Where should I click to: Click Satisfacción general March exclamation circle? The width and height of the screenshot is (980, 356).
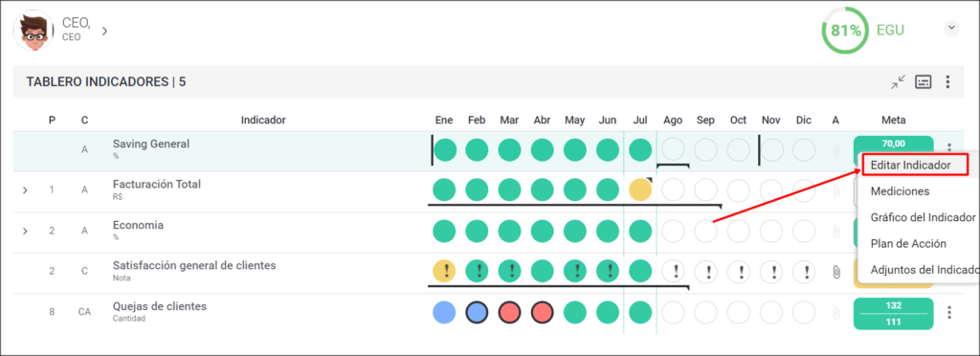510,272
